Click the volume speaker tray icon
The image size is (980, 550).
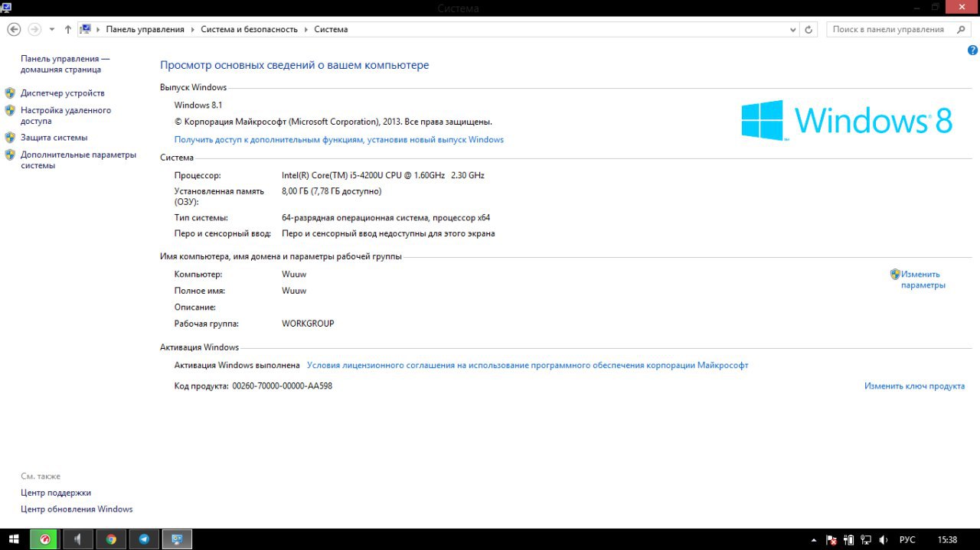point(884,540)
